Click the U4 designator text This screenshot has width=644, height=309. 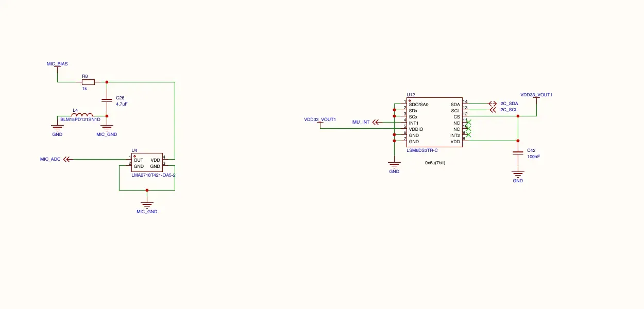(134, 150)
